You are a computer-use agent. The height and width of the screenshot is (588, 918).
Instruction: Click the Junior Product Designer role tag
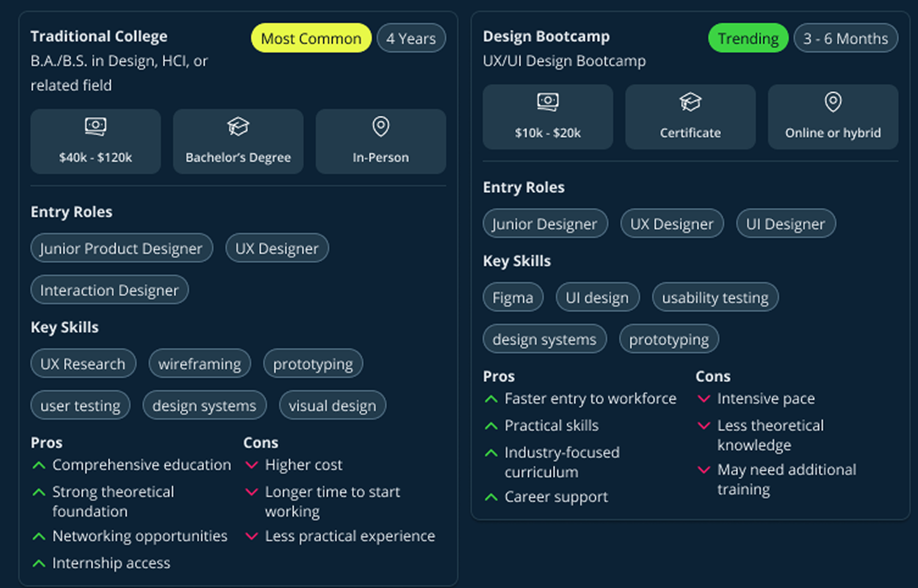pos(121,248)
